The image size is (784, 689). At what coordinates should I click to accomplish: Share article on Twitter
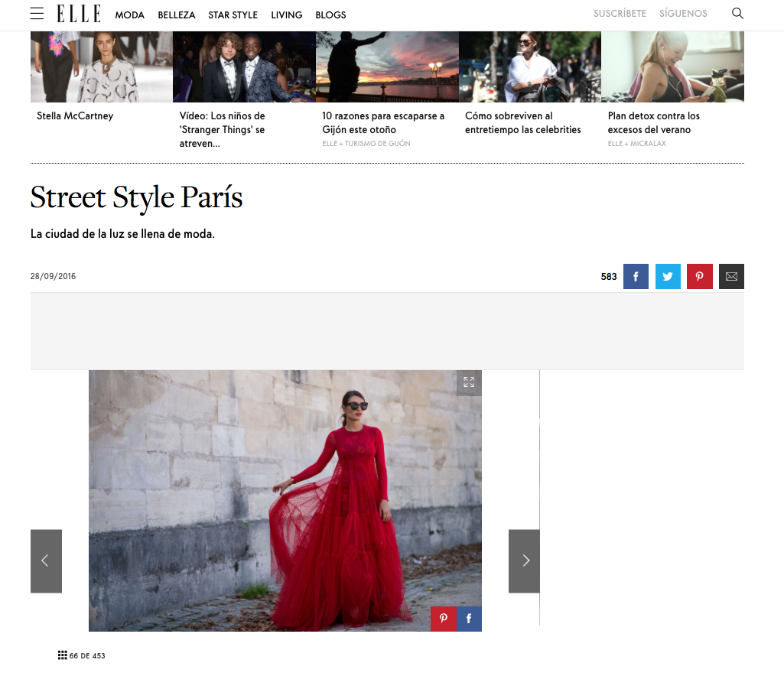tap(668, 277)
